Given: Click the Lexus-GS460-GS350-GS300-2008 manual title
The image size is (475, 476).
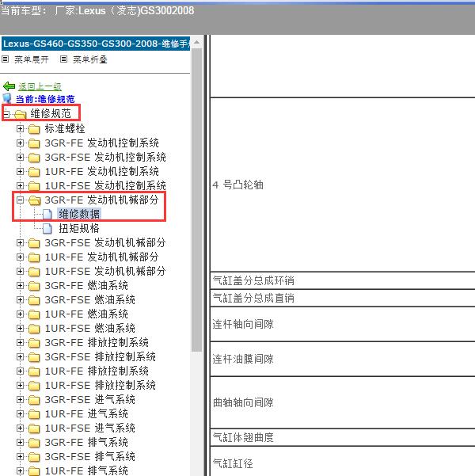Looking at the screenshot, I should (96, 44).
